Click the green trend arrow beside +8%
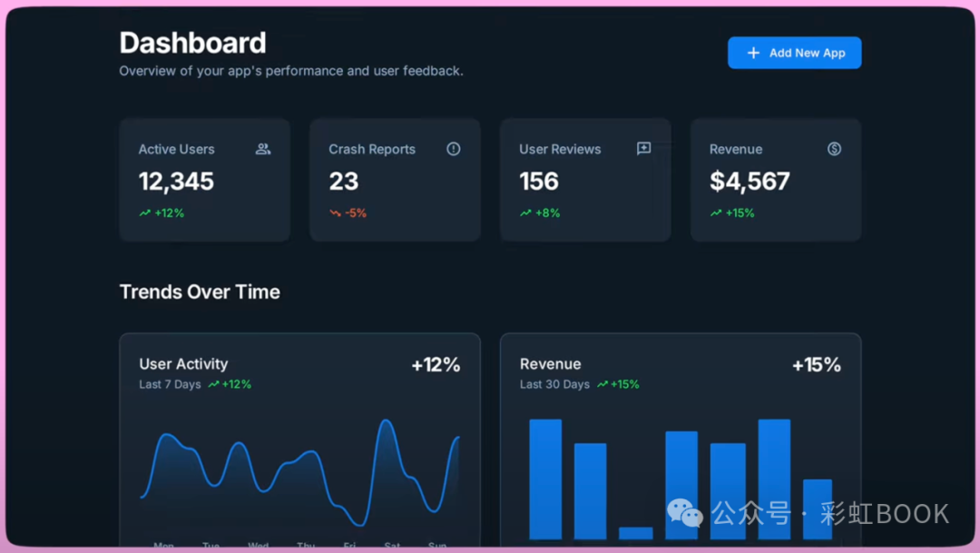The height and width of the screenshot is (553, 980). pyautogui.click(x=525, y=213)
